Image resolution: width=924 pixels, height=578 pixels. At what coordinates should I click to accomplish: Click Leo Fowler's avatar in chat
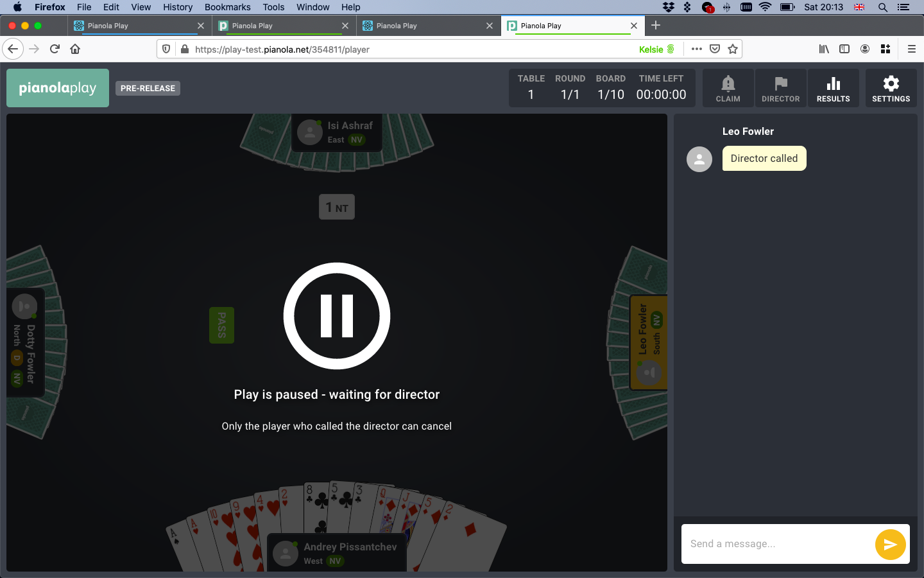tap(699, 159)
